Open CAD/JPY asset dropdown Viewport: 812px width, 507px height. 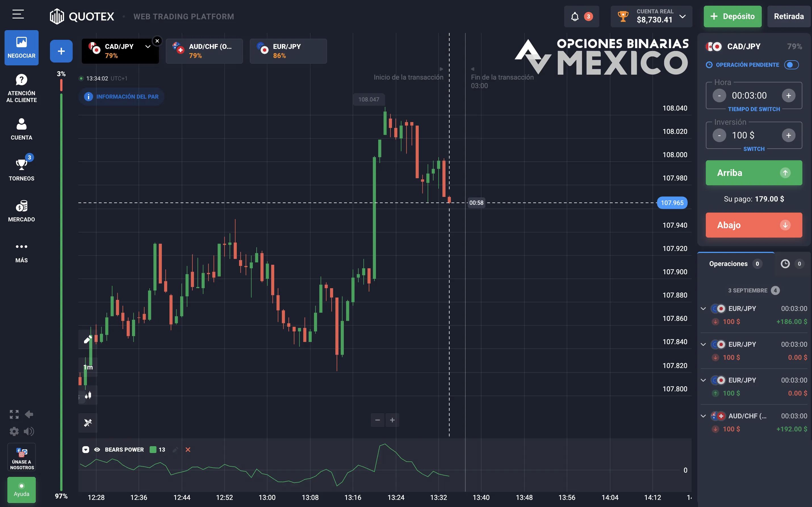click(148, 47)
